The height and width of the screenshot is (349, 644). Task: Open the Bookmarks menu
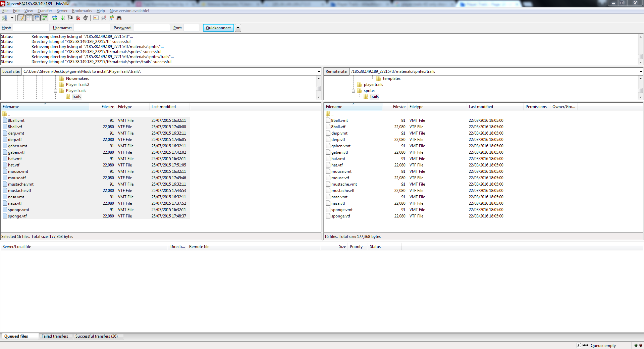coord(82,11)
